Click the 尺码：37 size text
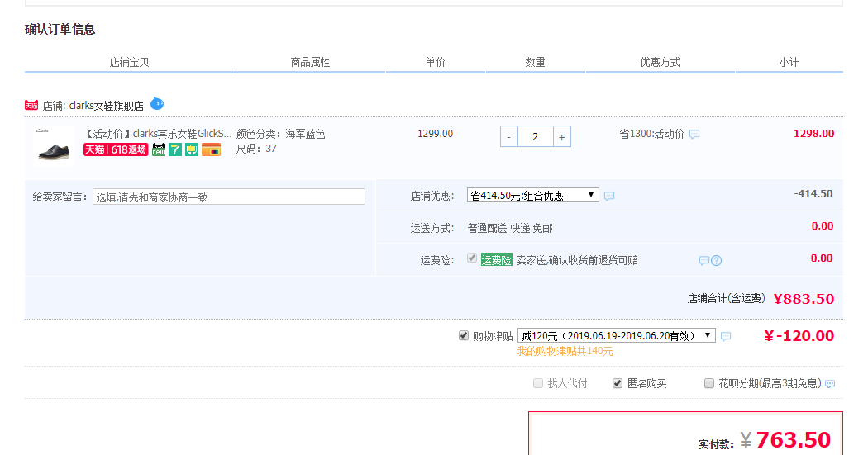The height and width of the screenshot is (455, 868). 256,149
